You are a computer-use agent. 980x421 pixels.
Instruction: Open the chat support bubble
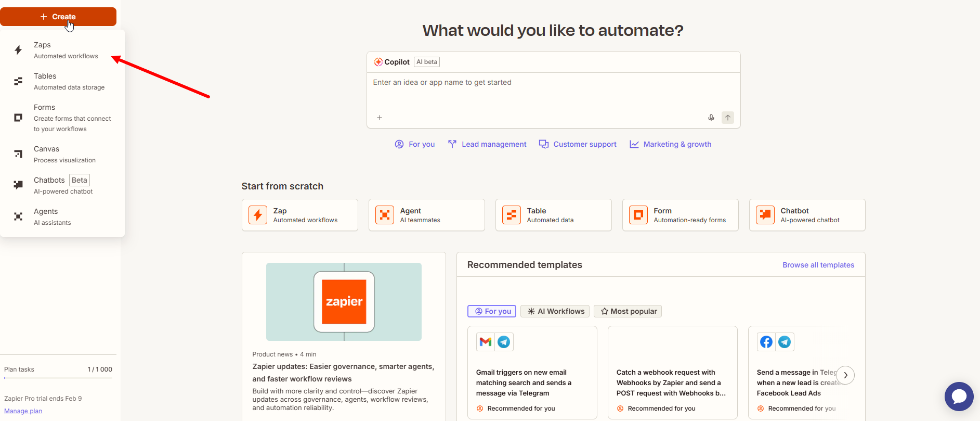click(959, 397)
